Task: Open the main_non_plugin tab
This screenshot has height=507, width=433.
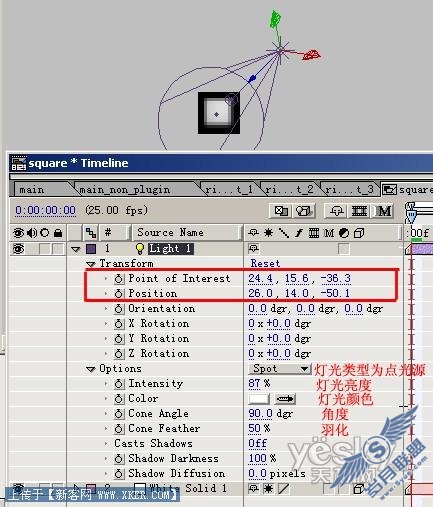Action: [x=125, y=190]
